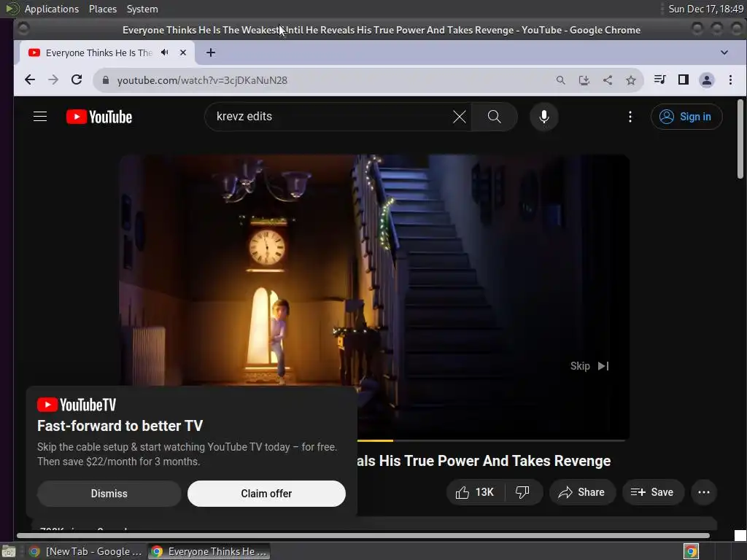Screen dimensions: 747x560
Task: Open the System menu
Action: [142, 9]
